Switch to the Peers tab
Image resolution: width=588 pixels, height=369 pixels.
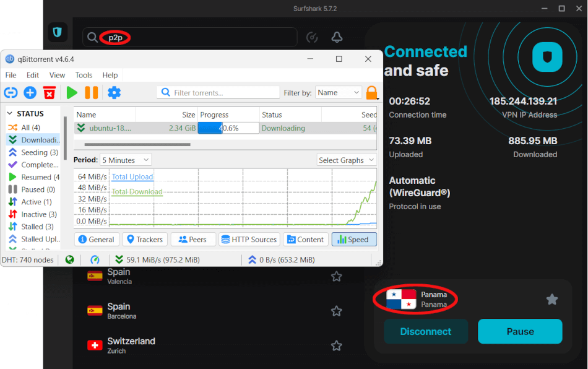[x=193, y=239]
